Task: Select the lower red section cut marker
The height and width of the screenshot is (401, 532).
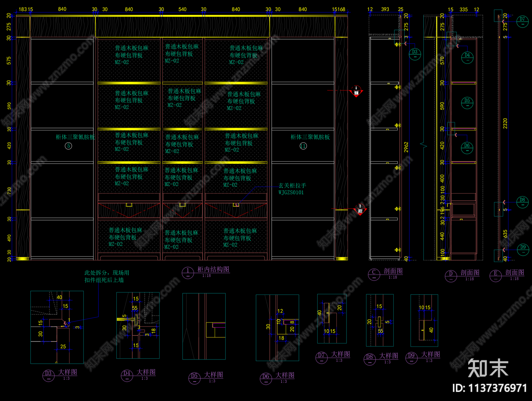Action: point(360,209)
